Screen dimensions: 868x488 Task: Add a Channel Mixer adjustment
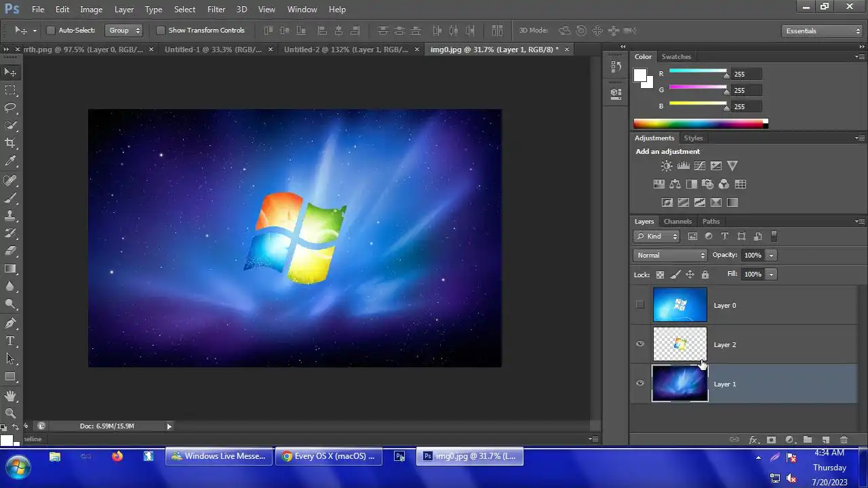pyautogui.click(x=724, y=184)
